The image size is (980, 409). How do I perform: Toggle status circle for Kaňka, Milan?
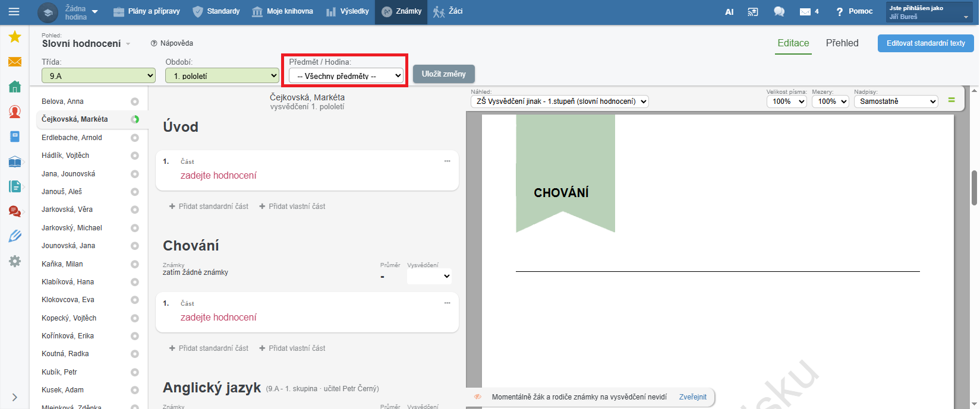coord(135,264)
